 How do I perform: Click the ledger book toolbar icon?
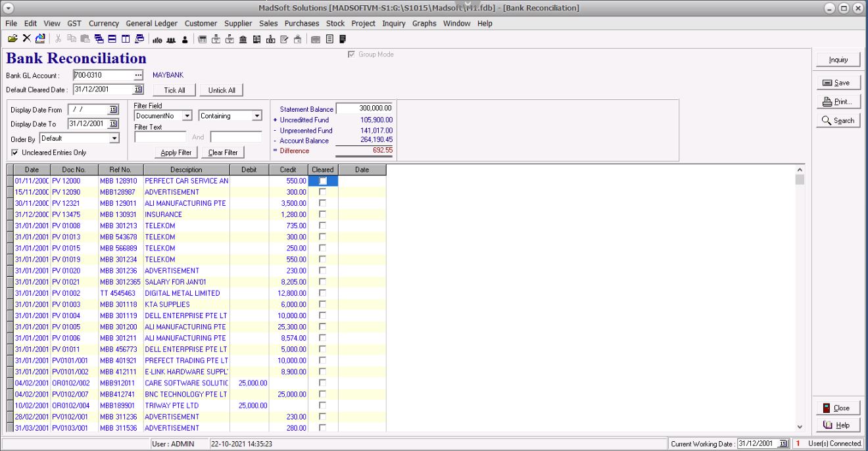click(256, 39)
